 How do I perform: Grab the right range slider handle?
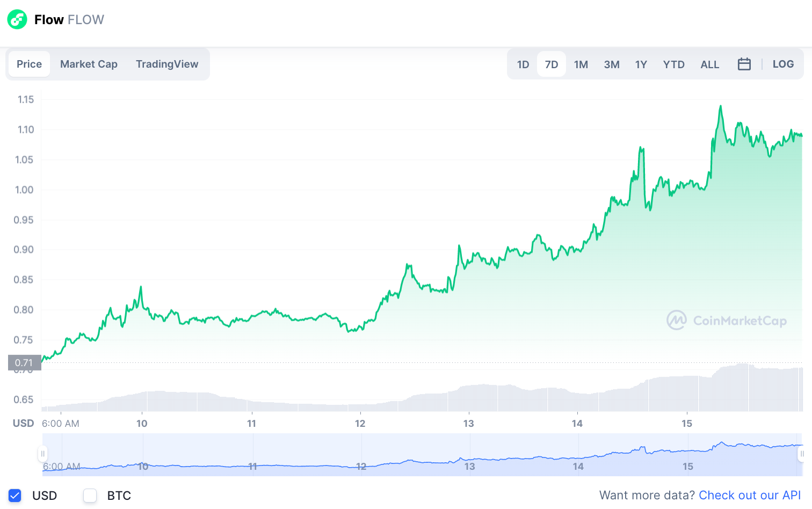[x=801, y=454]
